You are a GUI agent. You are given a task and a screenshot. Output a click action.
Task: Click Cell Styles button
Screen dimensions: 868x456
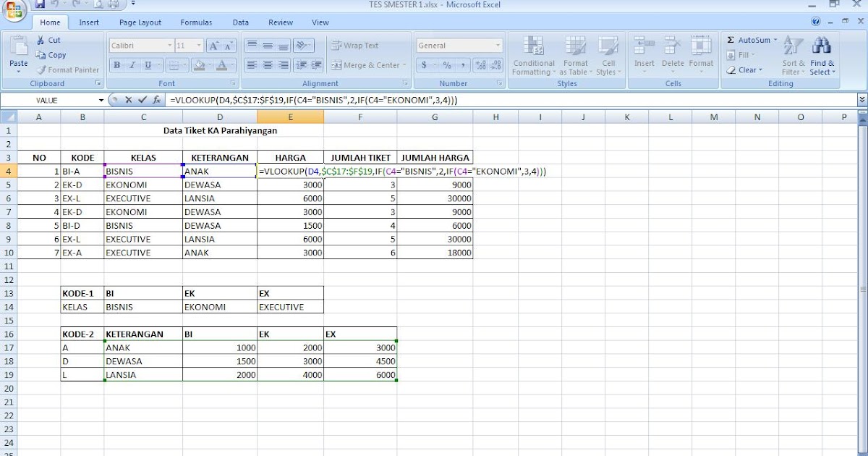608,56
